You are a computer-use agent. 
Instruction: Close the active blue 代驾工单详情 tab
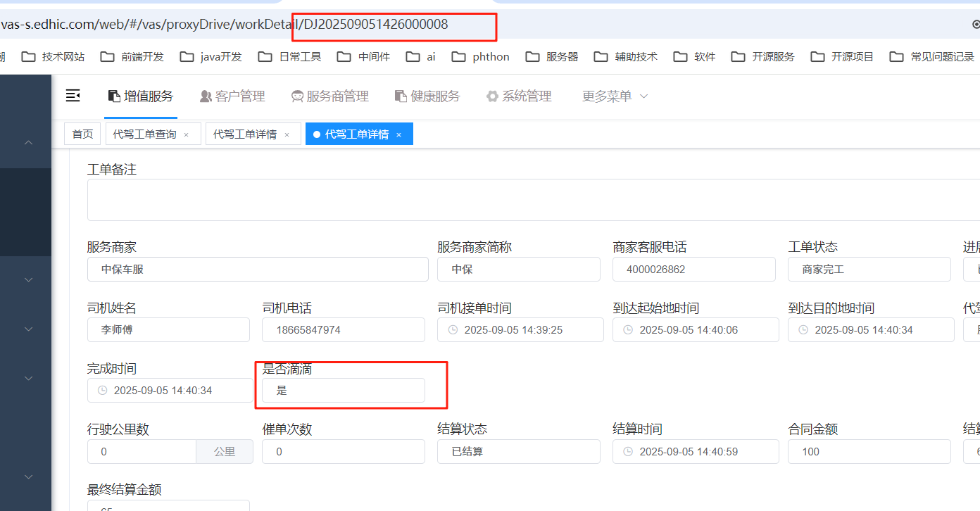tap(398, 134)
